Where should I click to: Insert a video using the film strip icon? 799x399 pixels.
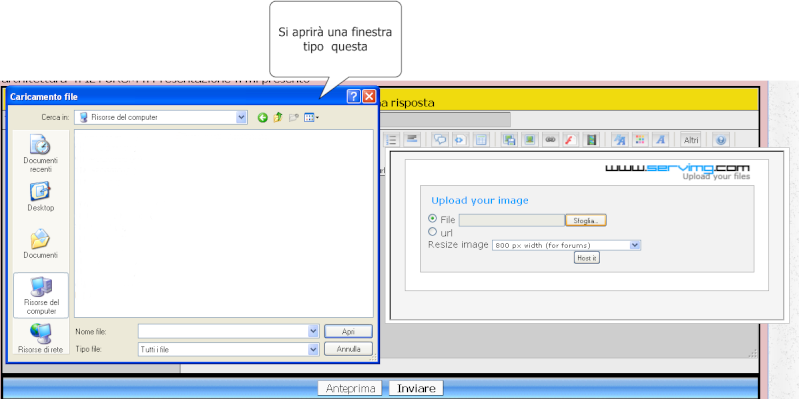[x=591, y=140]
